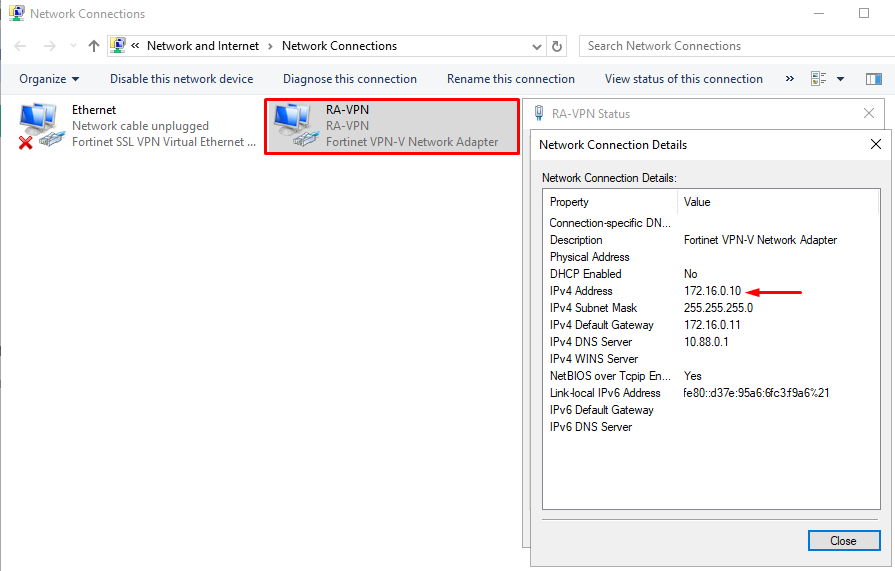
Task: Maximize the Network Connections window
Action: (x=864, y=13)
